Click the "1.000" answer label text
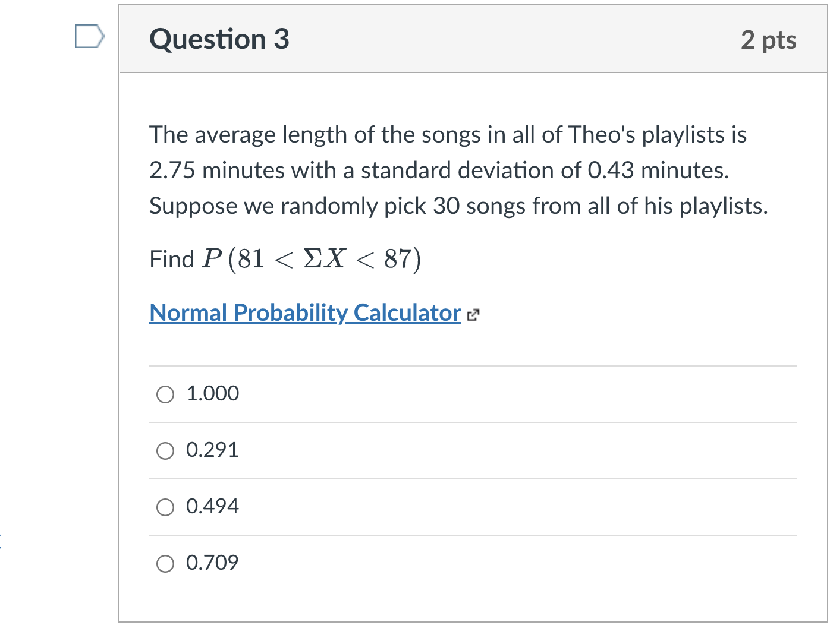830x644 pixels. click(212, 393)
